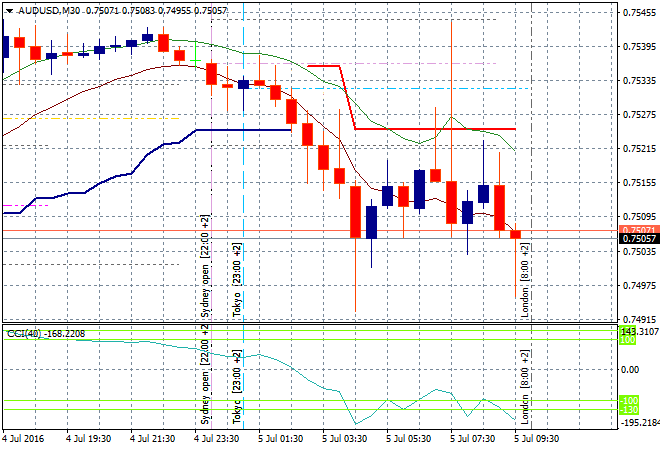Click the 5 Jul 09:30 time axis label
The width and height of the screenshot is (660, 450).
click(x=536, y=438)
